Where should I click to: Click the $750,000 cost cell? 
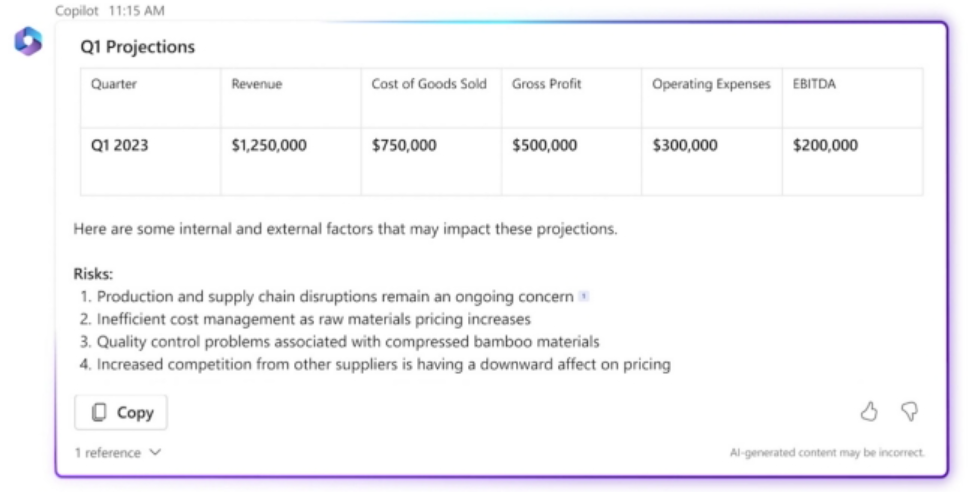(x=404, y=146)
